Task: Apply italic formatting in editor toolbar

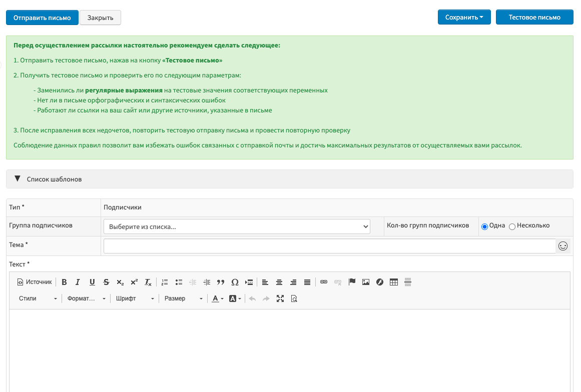Action: 78,282
